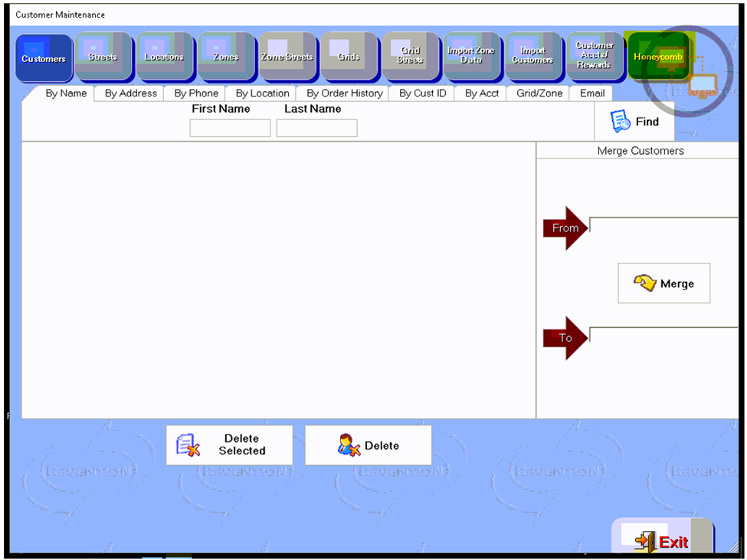
Task: Exit the Customer Maintenance screen
Action: (662, 542)
